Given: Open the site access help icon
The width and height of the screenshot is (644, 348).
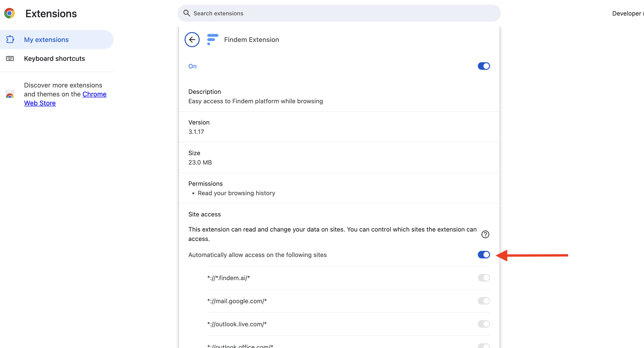Looking at the screenshot, I should pyautogui.click(x=485, y=234).
